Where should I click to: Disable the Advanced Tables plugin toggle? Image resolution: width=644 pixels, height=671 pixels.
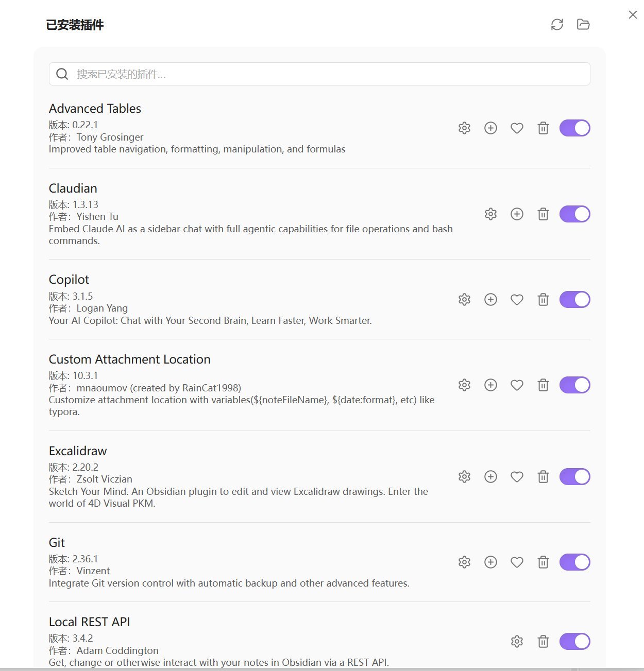pyautogui.click(x=574, y=128)
